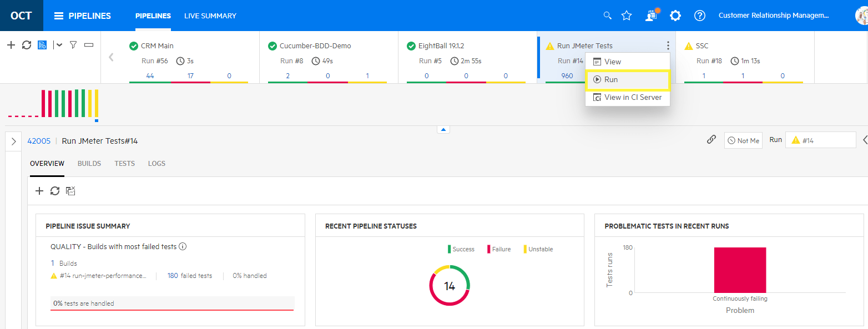Toggle Success series in pipeline statuses legend
This screenshot has width=868, height=329.
pos(462,249)
